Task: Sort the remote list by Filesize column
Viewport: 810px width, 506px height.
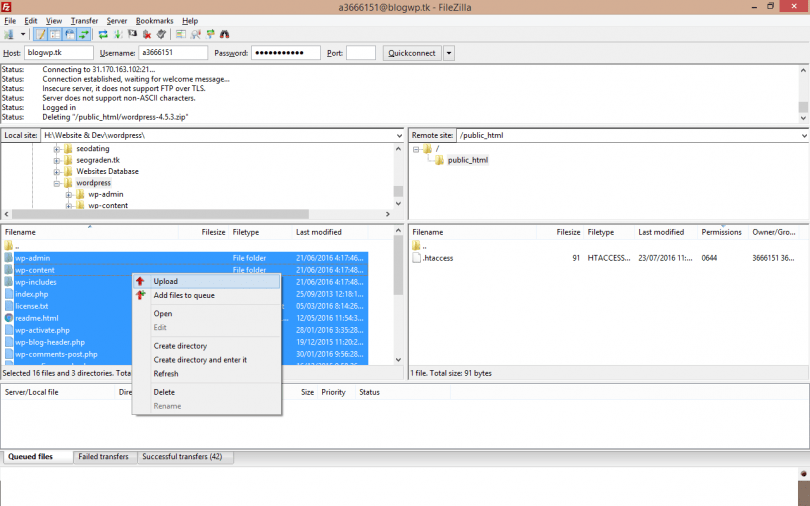Action: pos(560,232)
